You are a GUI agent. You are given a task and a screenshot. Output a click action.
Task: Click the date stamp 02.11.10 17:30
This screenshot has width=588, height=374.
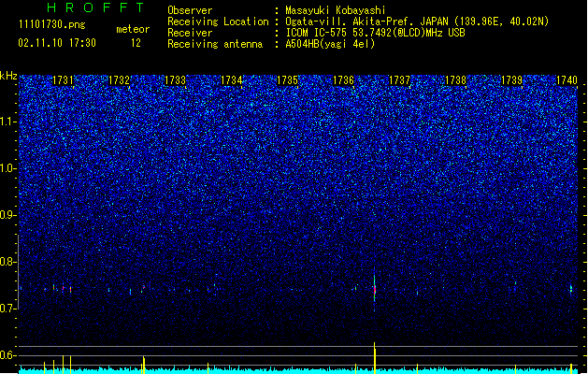57,43
